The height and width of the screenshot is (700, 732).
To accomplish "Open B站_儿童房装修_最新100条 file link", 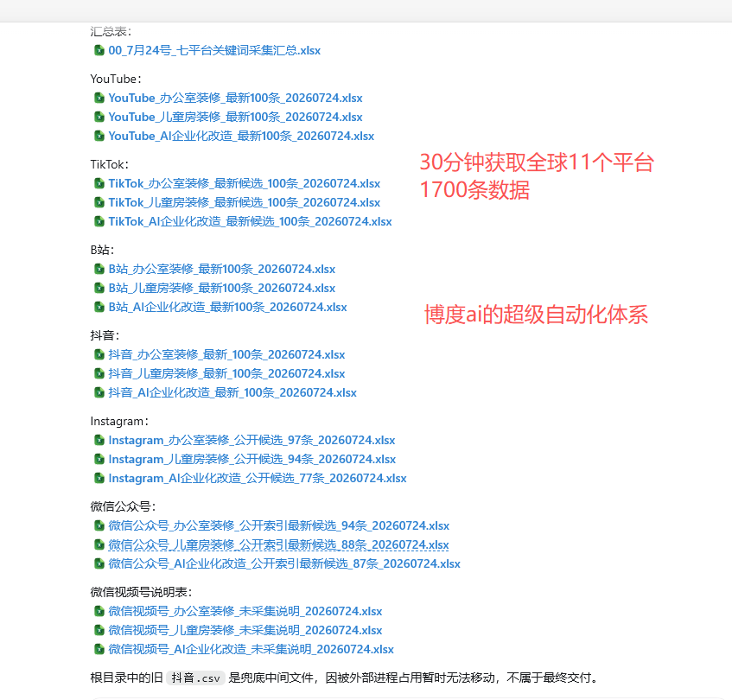I will pos(222,289).
